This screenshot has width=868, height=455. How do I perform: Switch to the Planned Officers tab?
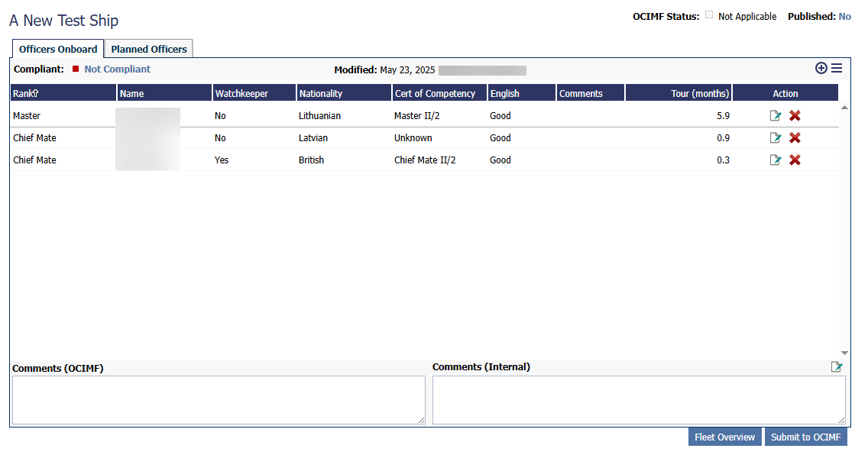coord(149,49)
